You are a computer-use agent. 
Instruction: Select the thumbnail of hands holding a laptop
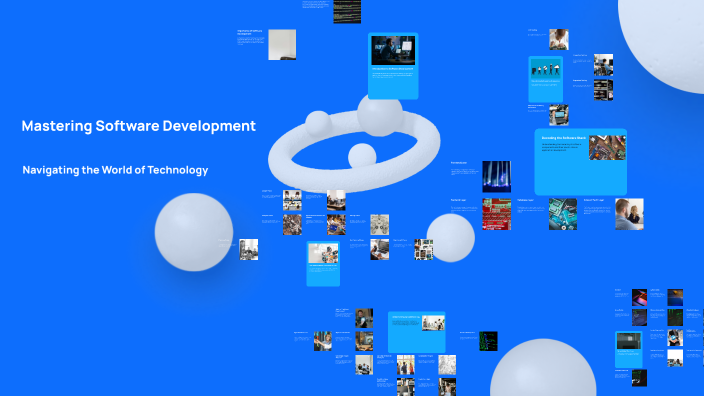tap(559, 115)
